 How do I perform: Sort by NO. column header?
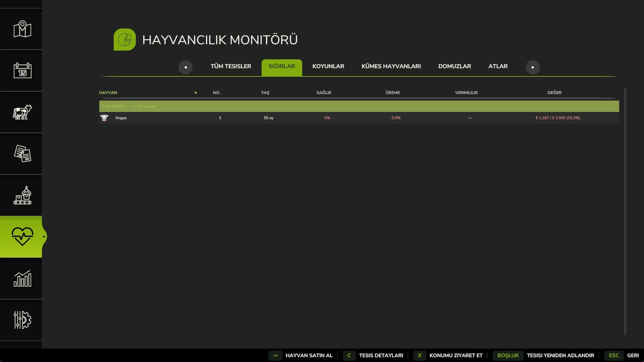(x=217, y=93)
